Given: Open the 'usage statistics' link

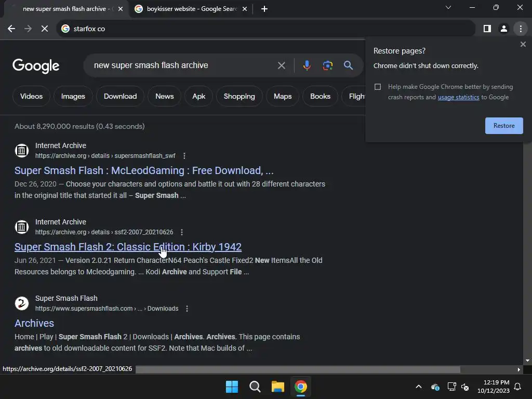Looking at the screenshot, I should pyautogui.click(x=458, y=97).
